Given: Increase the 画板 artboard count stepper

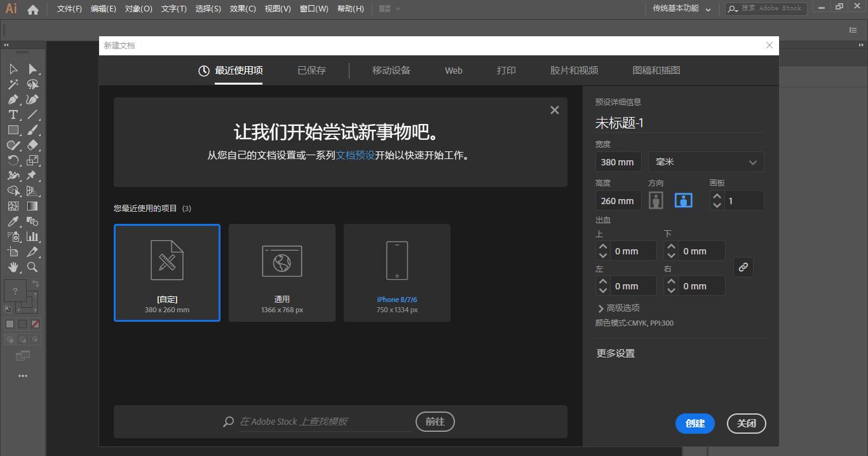Looking at the screenshot, I should (x=717, y=197).
